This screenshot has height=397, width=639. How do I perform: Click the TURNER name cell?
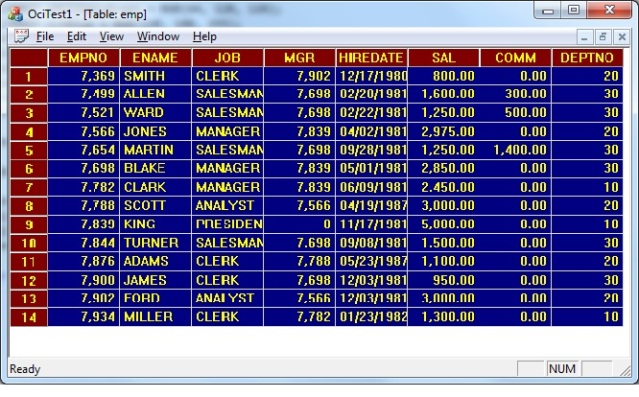point(155,243)
